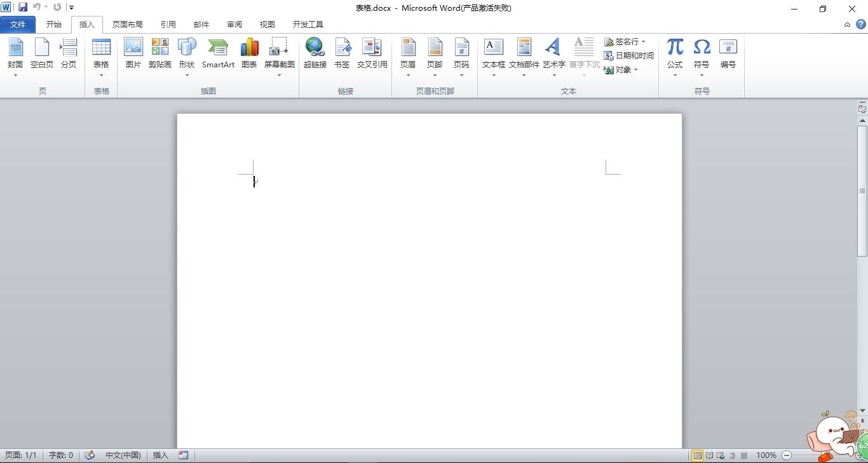Viewport: 868px width, 463px height.
Task: Click the language 中文(中国) indicator
Action: pyautogui.click(x=123, y=455)
